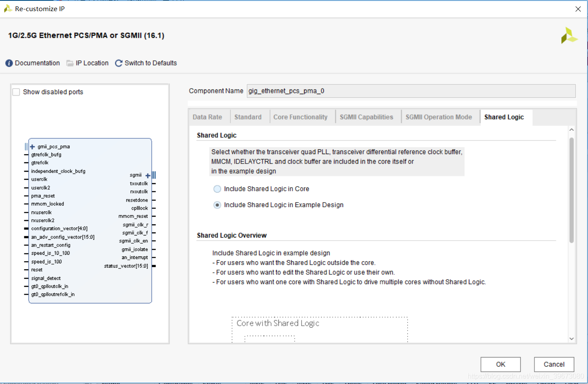Click the status_vector[15:0] output port
Image resolution: width=588 pixels, height=384 pixels.
point(126,266)
